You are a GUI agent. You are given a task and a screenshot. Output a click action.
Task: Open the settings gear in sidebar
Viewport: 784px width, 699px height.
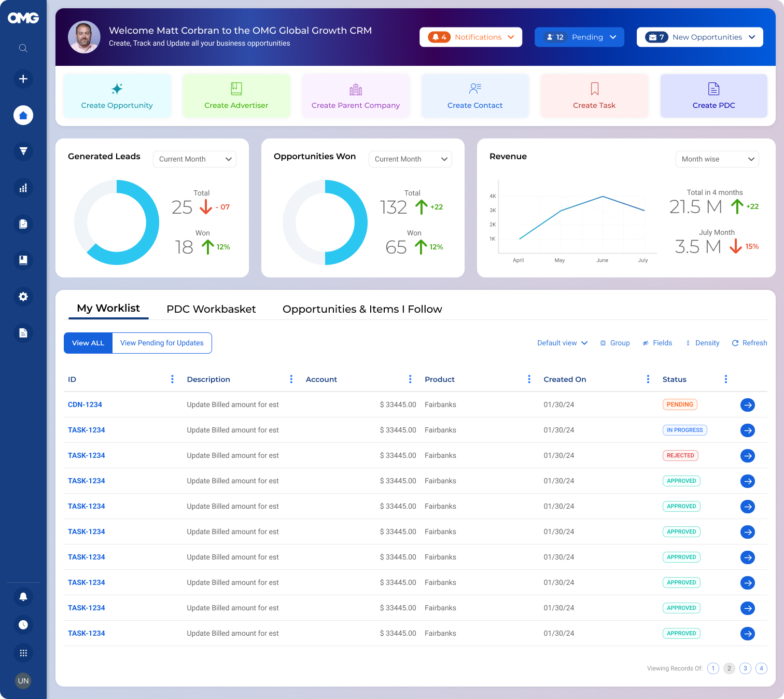pos(23,297)
